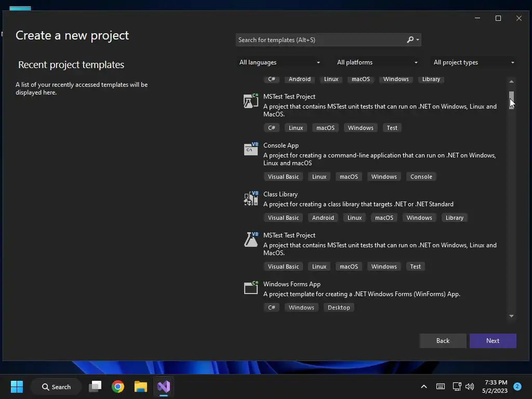The height and width of the screenshot is (399, 532).
Task: Click the VB Console App template icon
Action: point(251,149)
